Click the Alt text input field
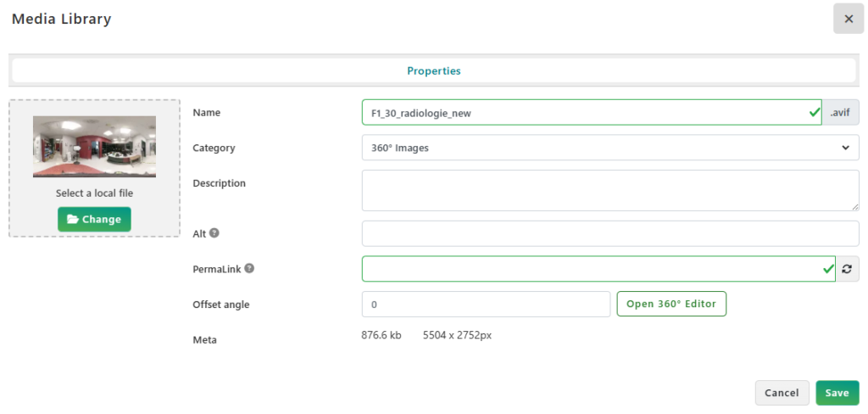The image size is (868, 414). pos(610,233)
